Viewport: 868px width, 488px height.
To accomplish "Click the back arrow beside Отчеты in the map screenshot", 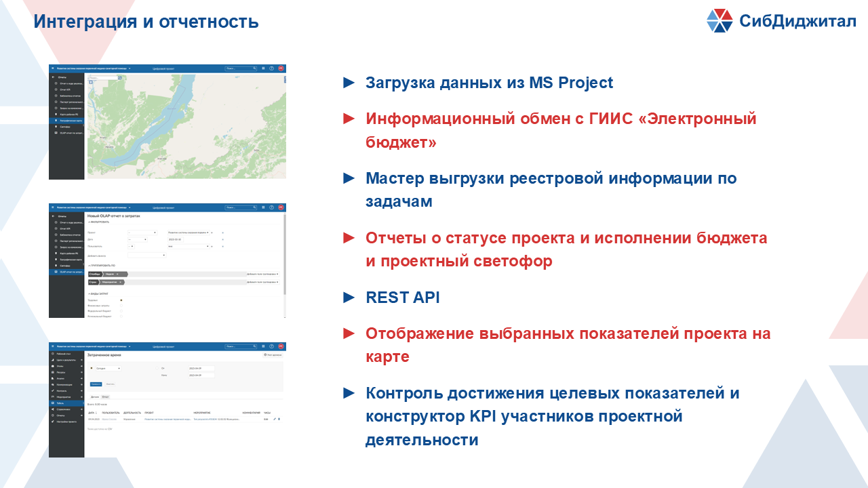I will pos(53,77).
